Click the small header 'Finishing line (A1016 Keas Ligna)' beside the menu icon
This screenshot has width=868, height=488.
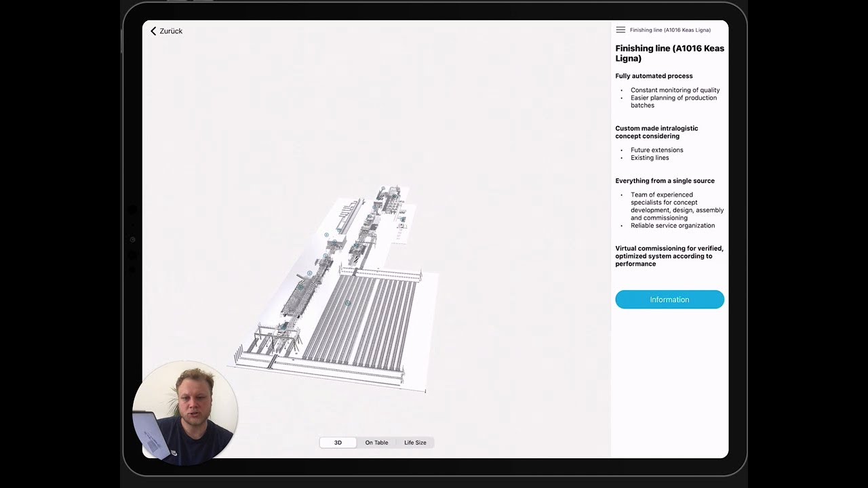coord(670,30)
